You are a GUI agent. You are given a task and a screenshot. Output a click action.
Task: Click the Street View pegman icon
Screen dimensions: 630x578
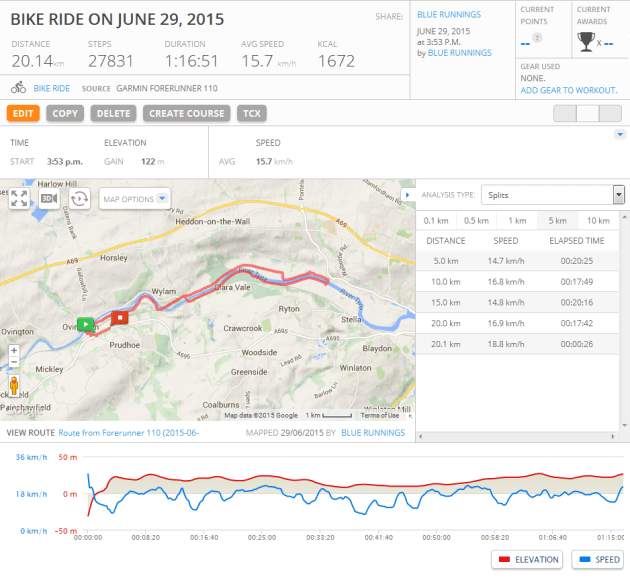14,386
